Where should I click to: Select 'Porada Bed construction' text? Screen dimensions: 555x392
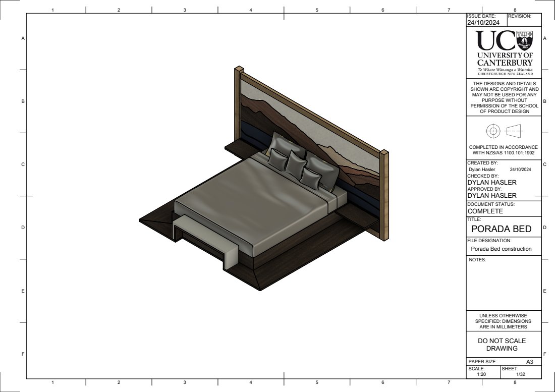pos(501,249)
